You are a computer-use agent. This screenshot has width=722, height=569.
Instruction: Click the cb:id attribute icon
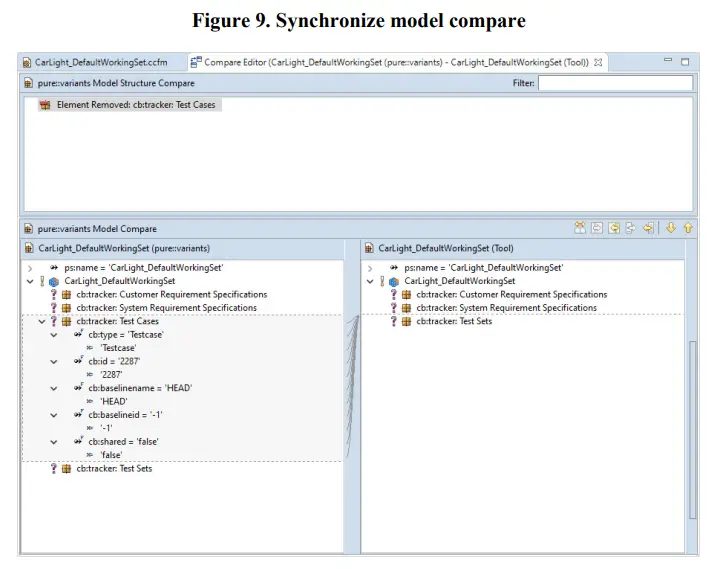[x=78, y=360]
